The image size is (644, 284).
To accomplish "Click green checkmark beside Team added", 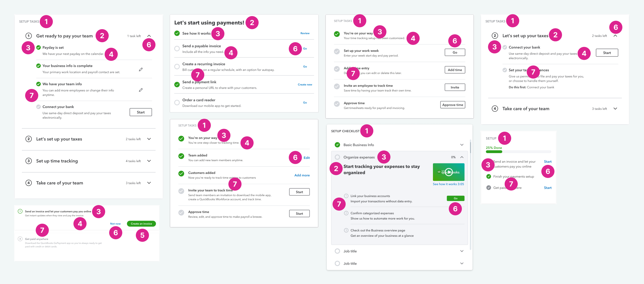I will tap(181, 156).
